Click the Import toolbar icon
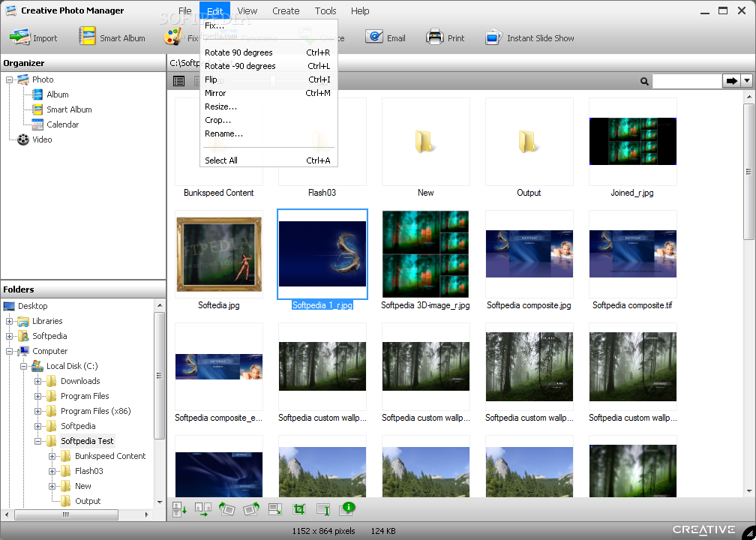 [20, 37]
